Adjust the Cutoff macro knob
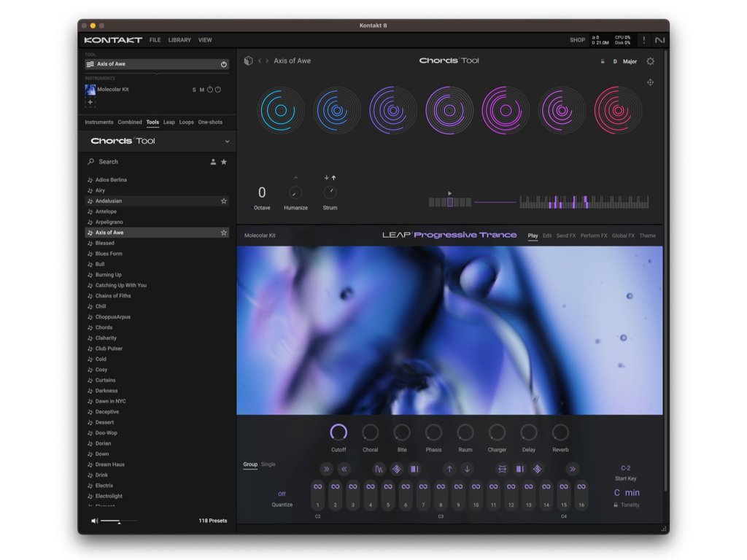Screen dimensions: 747x560 [x=338, y=432]
